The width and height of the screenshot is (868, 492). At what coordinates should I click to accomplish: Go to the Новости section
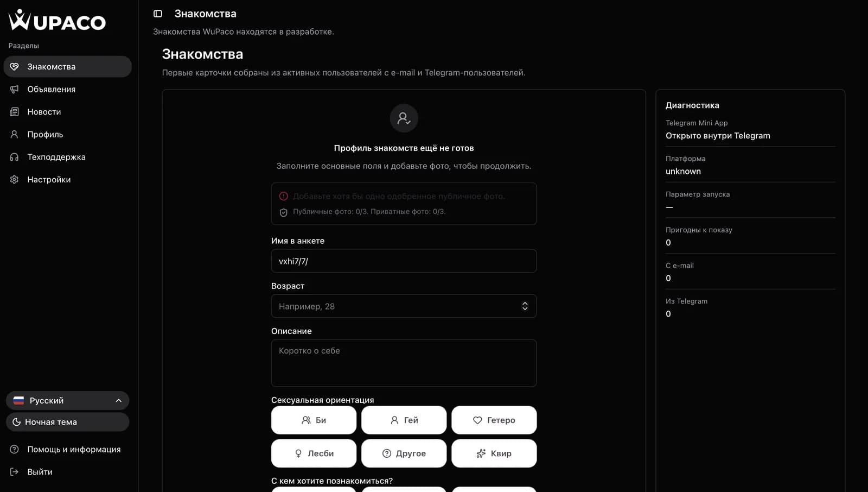coord(68,112)
